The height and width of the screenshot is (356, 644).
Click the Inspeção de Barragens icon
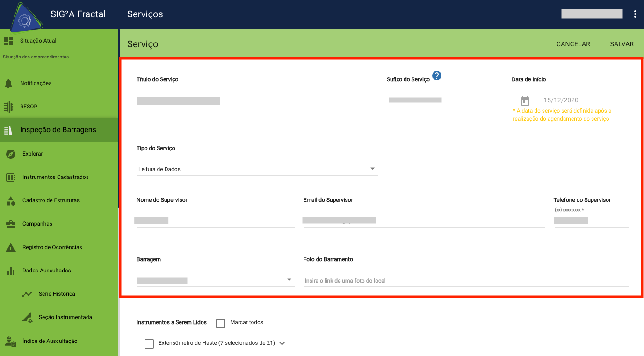click(x=8, y=130)
